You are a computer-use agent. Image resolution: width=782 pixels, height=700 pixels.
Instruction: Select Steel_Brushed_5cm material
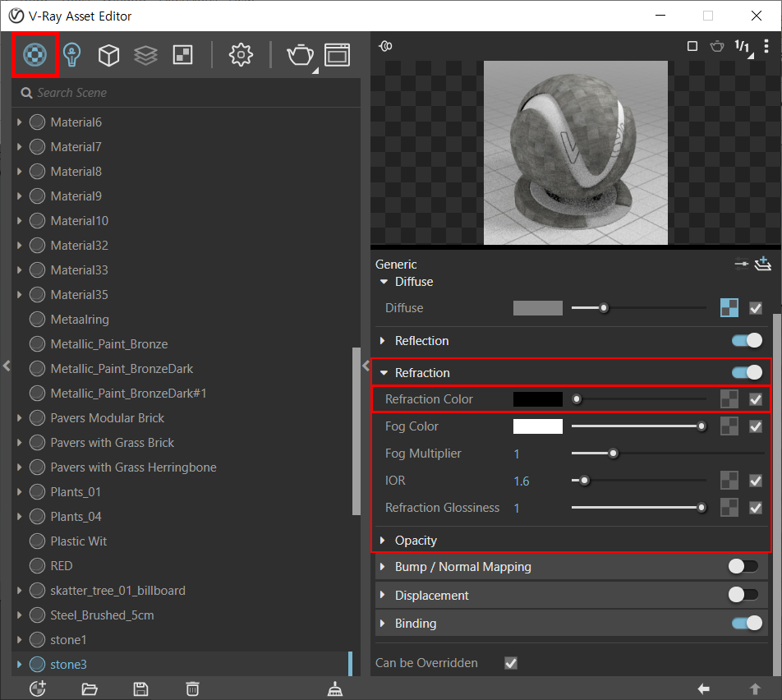click(102, 615)
